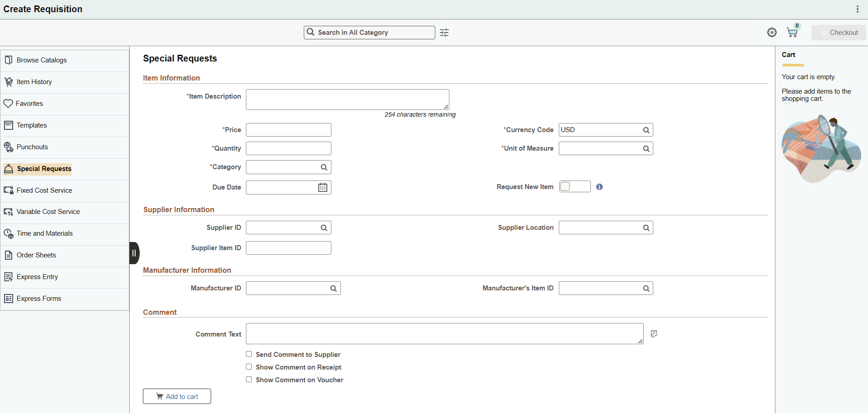This screenshot has height=413, width=868.
Task: Open Order Sheets from the sidebar
Action: (x=65, y=256)
